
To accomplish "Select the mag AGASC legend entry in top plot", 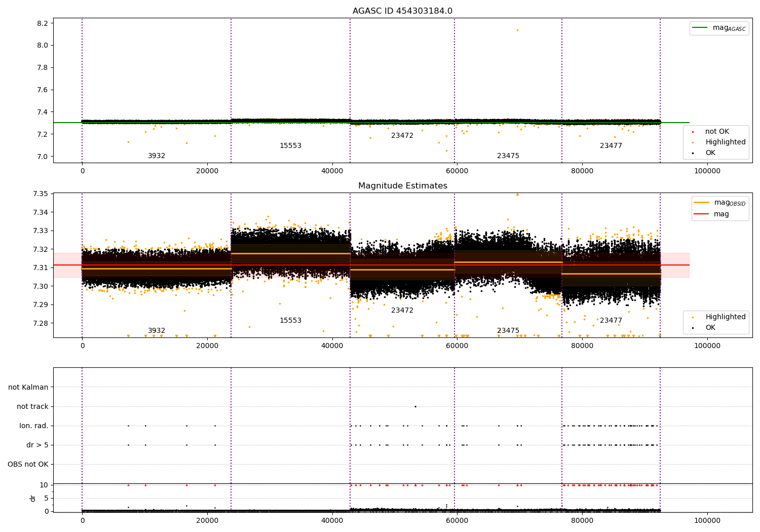I will pos(719,28).
